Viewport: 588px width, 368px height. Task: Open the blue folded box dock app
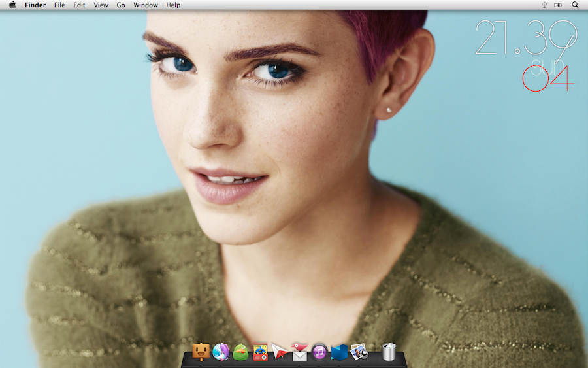339,352
